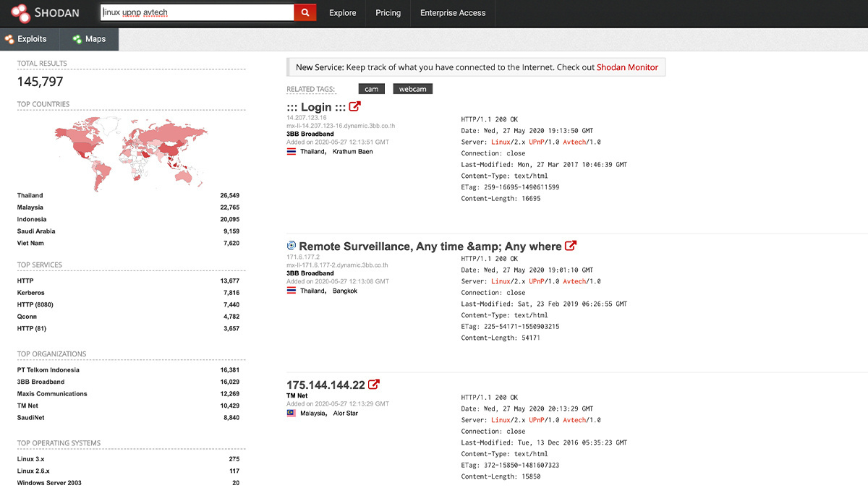Image resolution: width=868 pixels, height=488 pixels.
Task: Follow the Shodan Monitor link
Action: point(627,67)
